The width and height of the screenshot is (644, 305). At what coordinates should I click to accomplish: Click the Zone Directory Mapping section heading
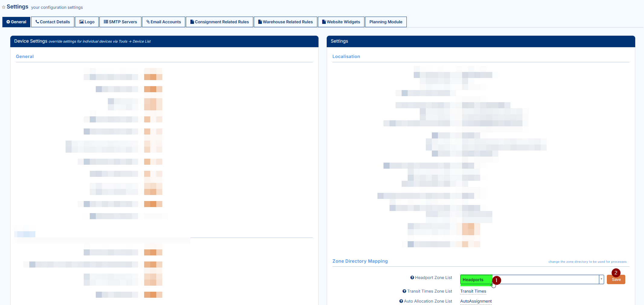point(360,261)
